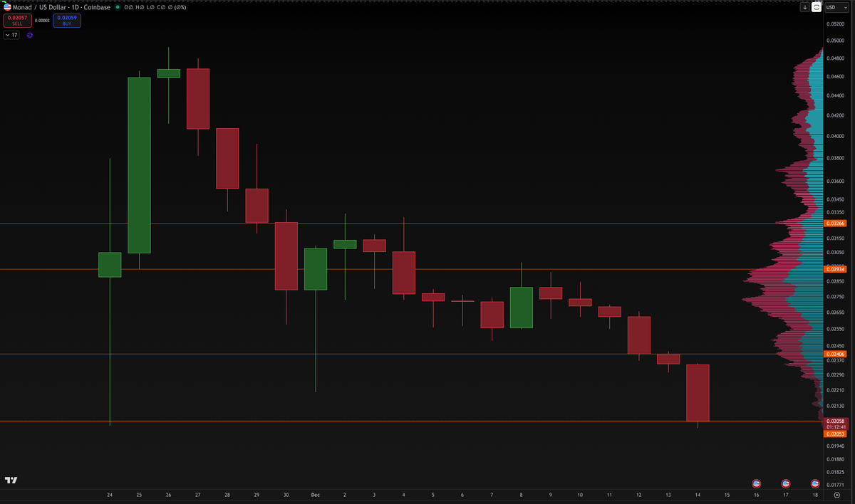Click the green market status dot

tap(118, 7)
